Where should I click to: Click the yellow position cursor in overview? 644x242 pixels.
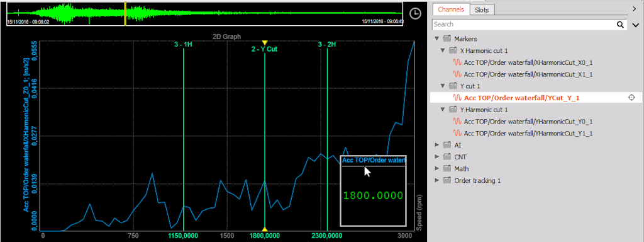click(125, 14)
